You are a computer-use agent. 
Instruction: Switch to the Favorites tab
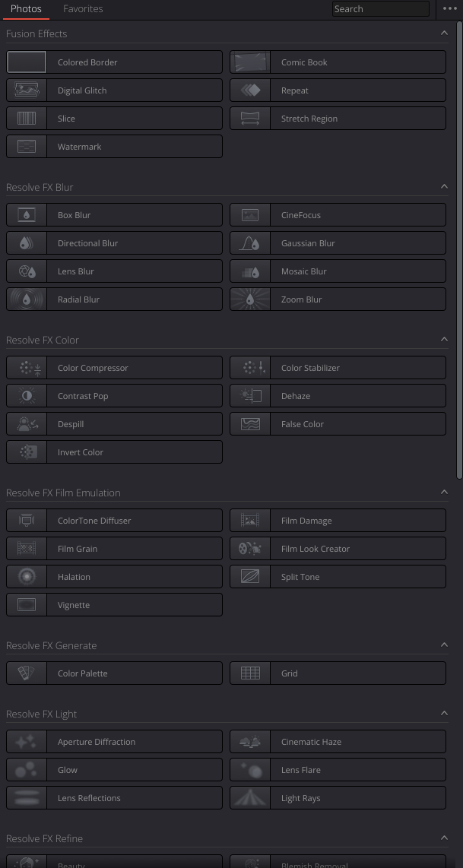(x=83, y=8)
